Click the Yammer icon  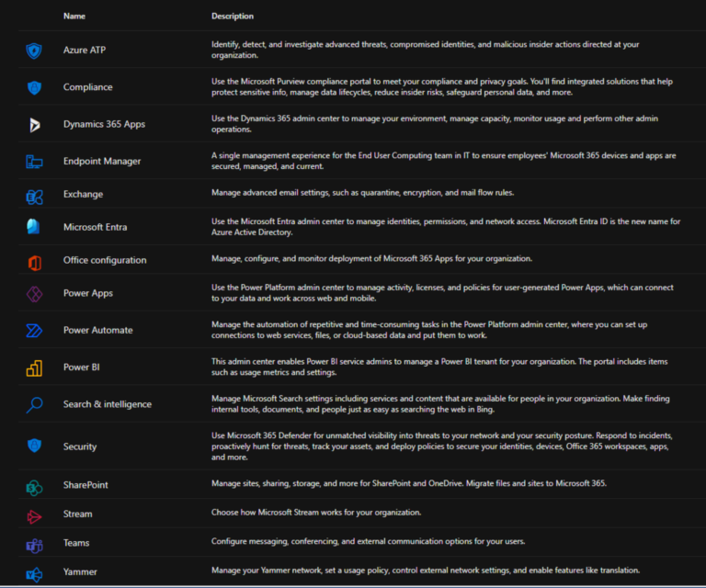pyautogui.click(x=34, y=574)
